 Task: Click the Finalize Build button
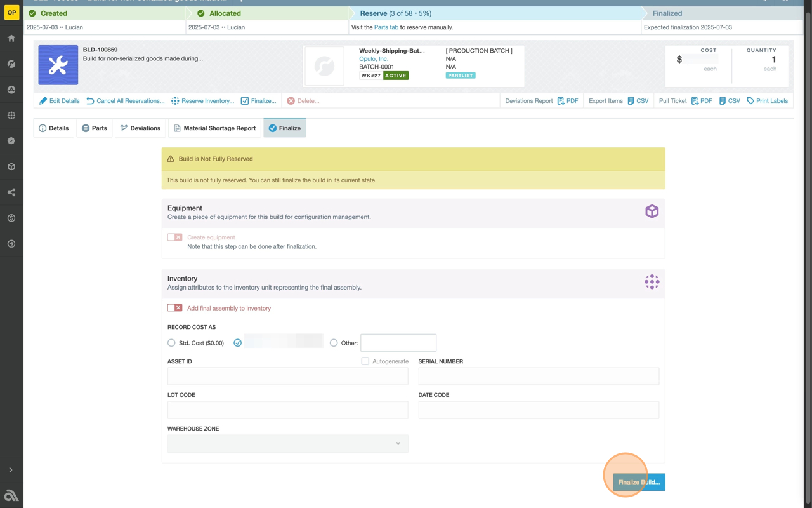point(639,482)
